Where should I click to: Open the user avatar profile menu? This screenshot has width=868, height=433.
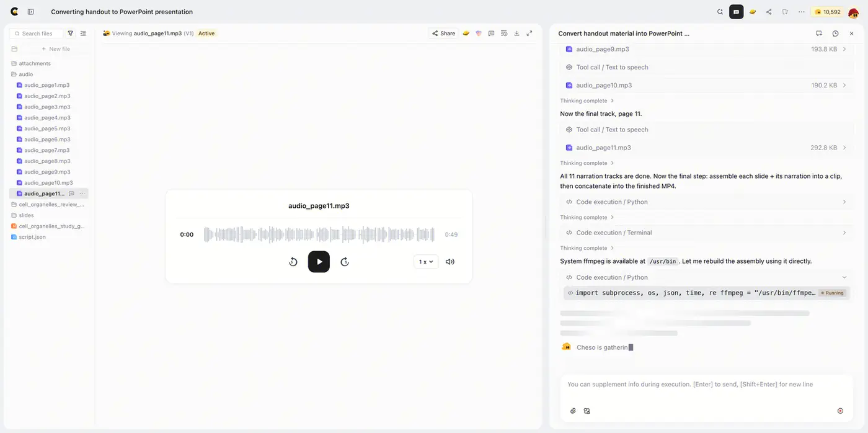854,12
